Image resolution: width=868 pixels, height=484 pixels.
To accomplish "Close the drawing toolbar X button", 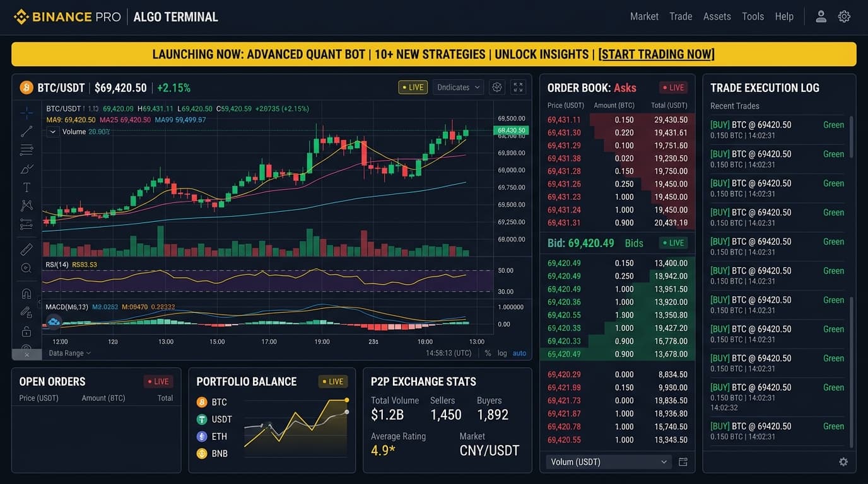I will click(27, 355).
